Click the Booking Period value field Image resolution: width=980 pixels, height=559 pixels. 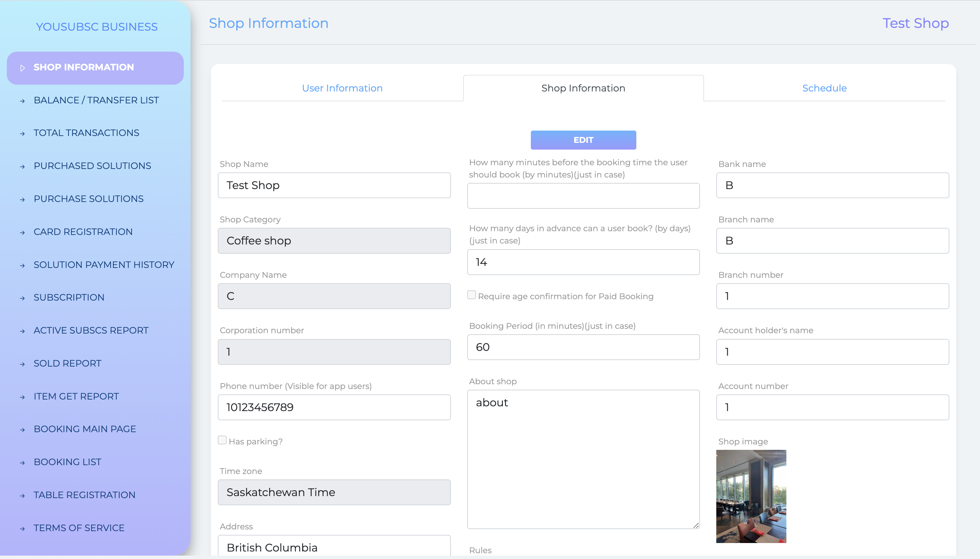[x=583, y=347]
